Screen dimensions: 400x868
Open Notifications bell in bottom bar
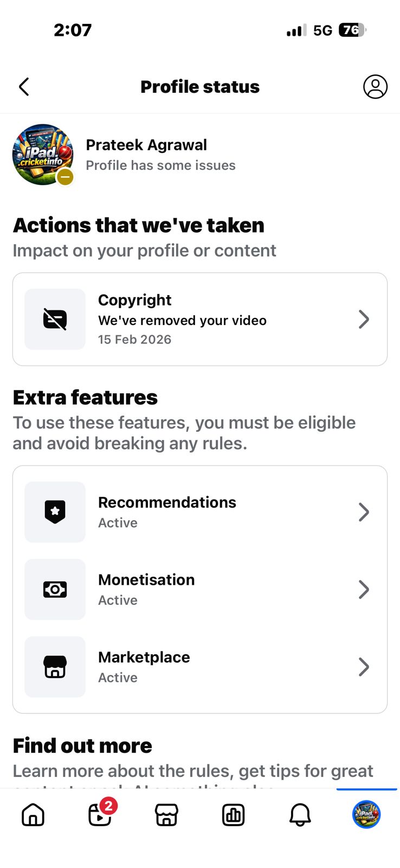click(x=300, y=815)
